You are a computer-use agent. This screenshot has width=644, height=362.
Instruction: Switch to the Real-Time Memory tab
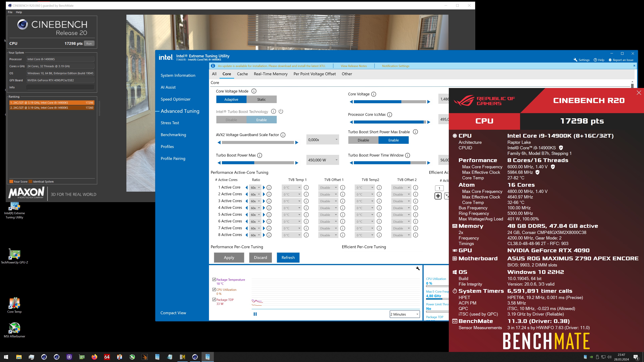click(271, 74)
